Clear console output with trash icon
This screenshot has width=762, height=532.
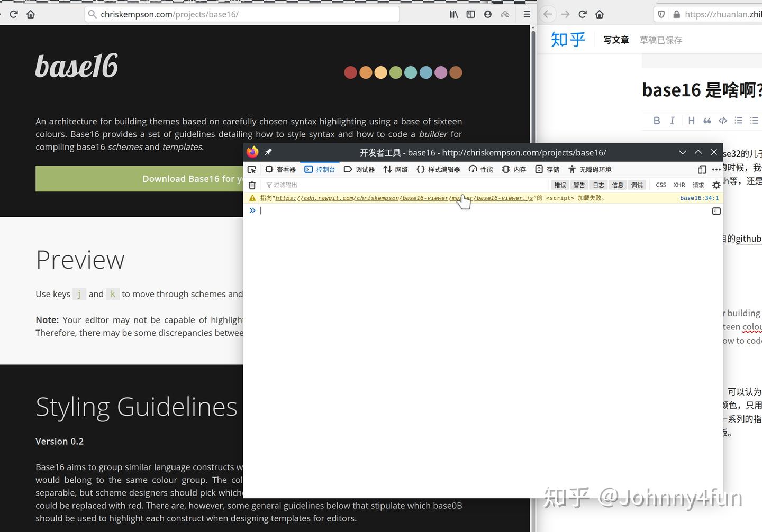point(252,185)
